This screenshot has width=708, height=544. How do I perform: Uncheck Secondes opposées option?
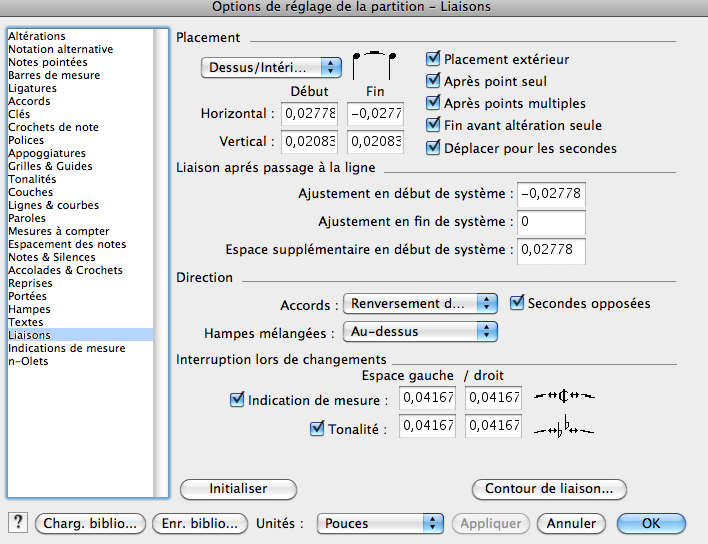pos(517,303)
